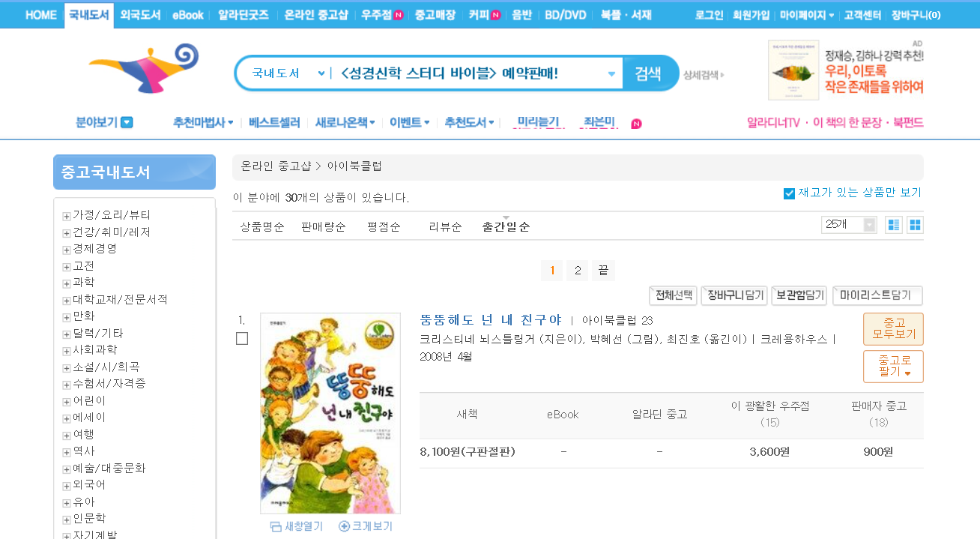Open 이벤트 menu

[409, 122]
